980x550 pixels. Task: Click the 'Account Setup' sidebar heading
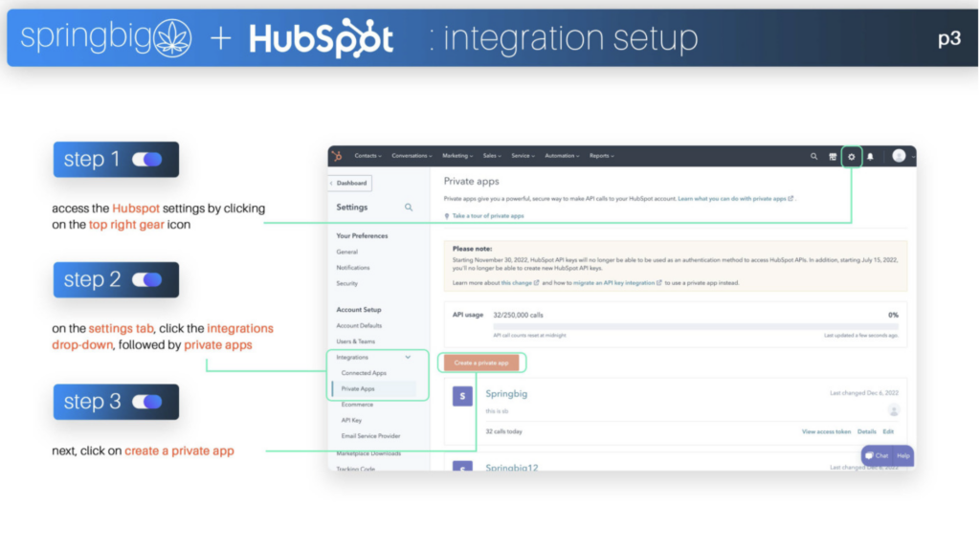[359, 309]
